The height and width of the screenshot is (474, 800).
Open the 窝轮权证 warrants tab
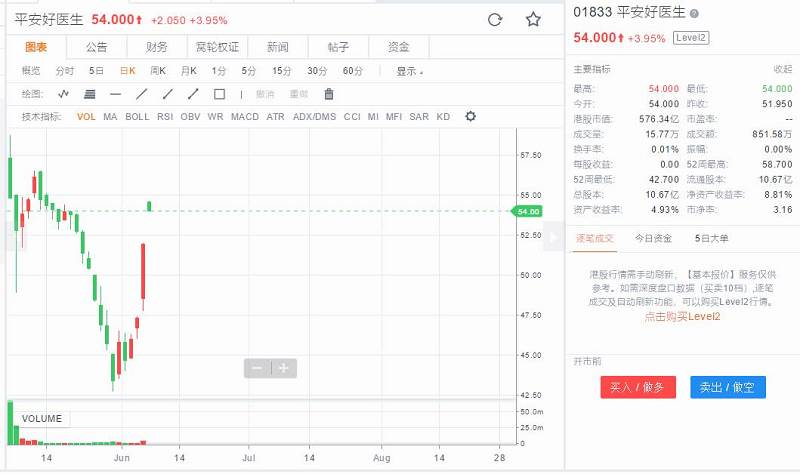217,47
